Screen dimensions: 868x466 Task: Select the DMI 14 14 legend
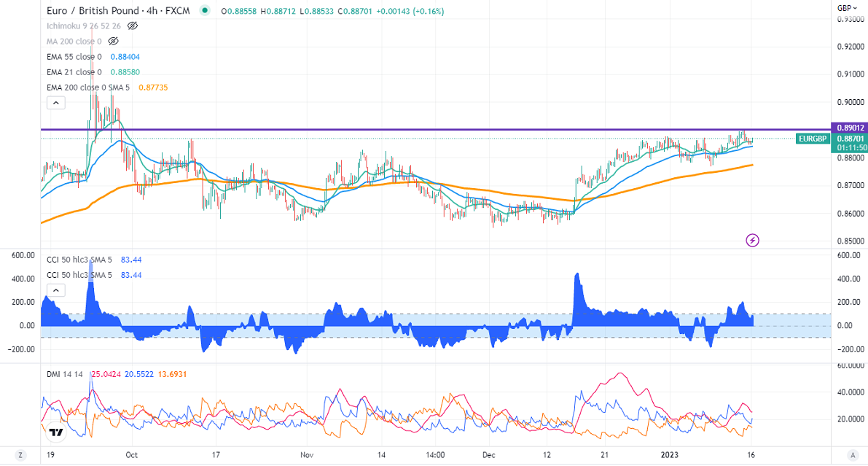[x=65, y=374]
